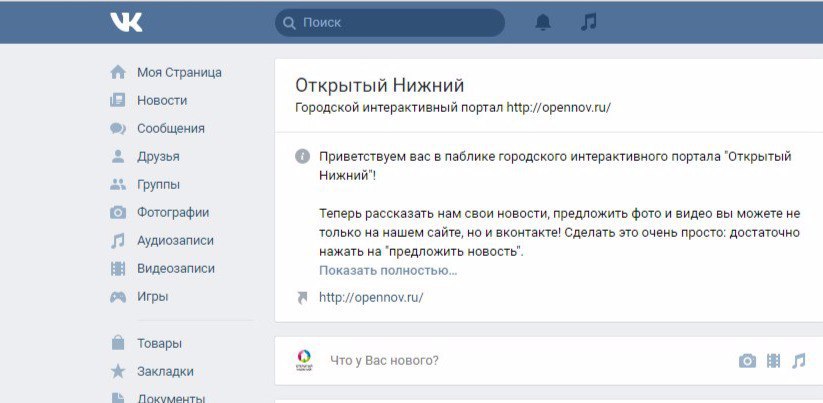
Task: Click the Приветствуем вас в паблике text
Action: (x=555, y=166)
